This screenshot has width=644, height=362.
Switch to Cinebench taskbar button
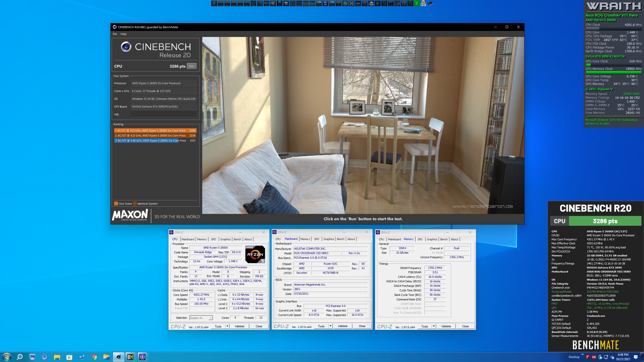[x=118, y=357]
